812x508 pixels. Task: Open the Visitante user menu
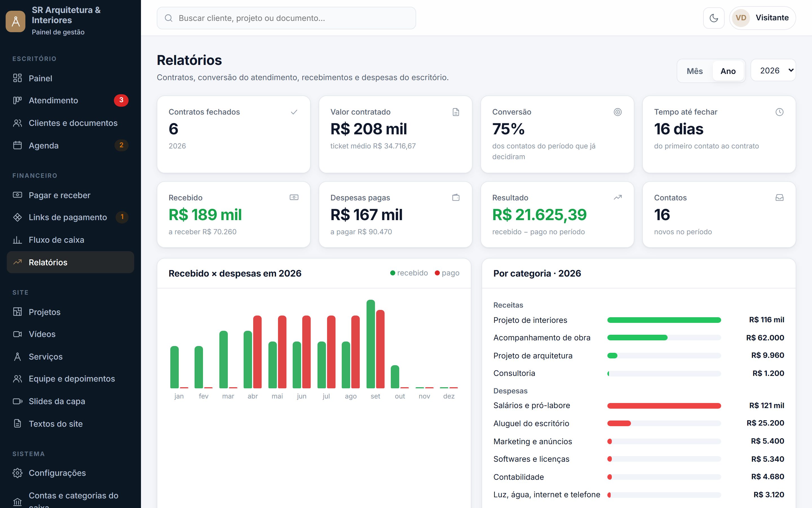tap(762, 18)
